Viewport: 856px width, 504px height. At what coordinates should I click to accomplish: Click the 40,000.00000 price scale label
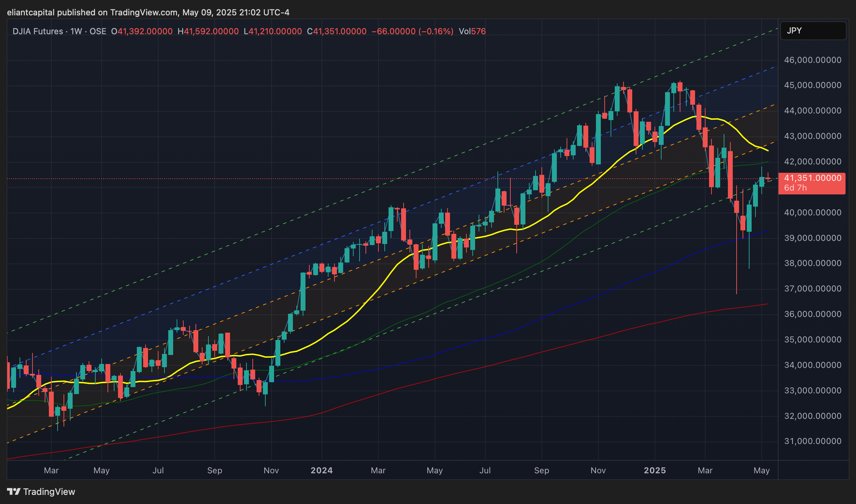(813, 213)
